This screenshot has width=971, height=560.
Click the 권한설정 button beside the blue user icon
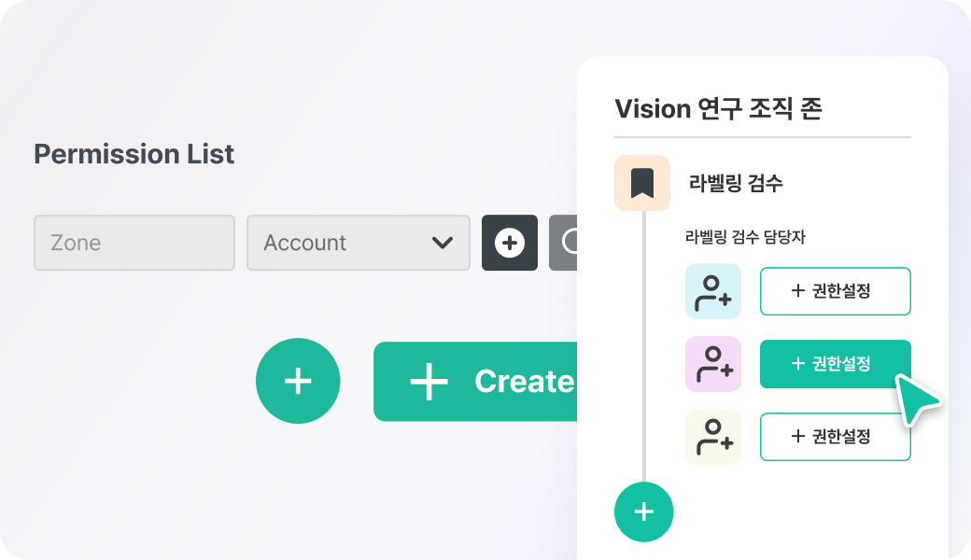click(x=836, y=291)
